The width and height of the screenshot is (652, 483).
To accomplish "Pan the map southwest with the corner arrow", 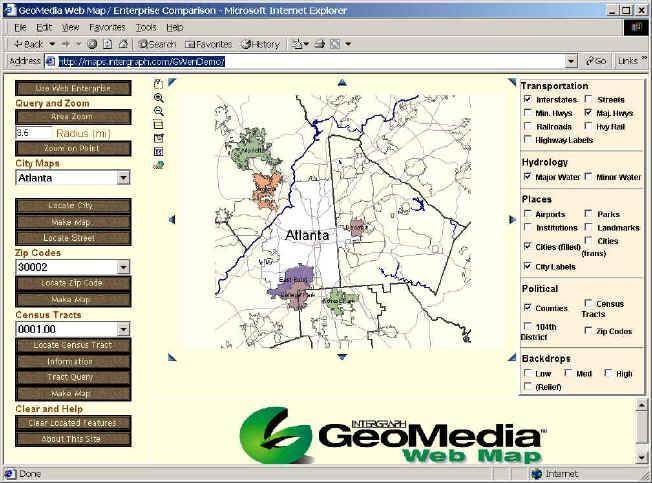I will point(172,357).
